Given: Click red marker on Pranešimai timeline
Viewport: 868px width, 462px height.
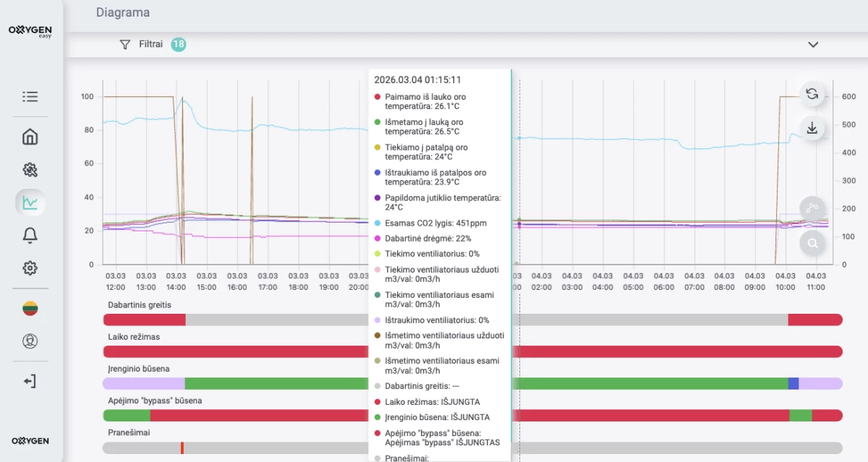Looking at the screenshot, I should [x=182, y=448].
